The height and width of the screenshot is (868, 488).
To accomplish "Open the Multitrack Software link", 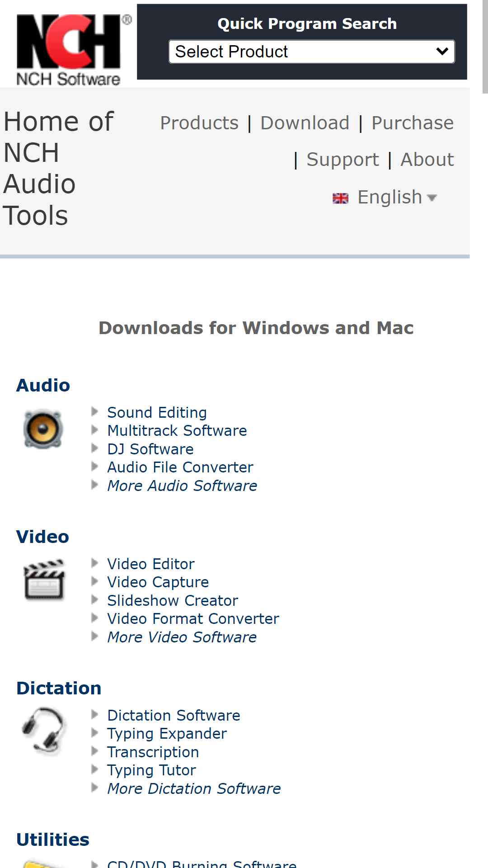I will 177,430.
